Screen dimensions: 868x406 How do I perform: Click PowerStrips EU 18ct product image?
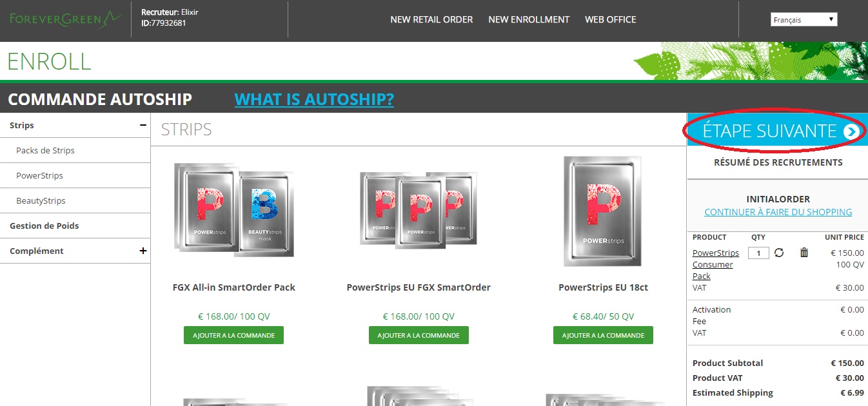[x=603, y=211]
